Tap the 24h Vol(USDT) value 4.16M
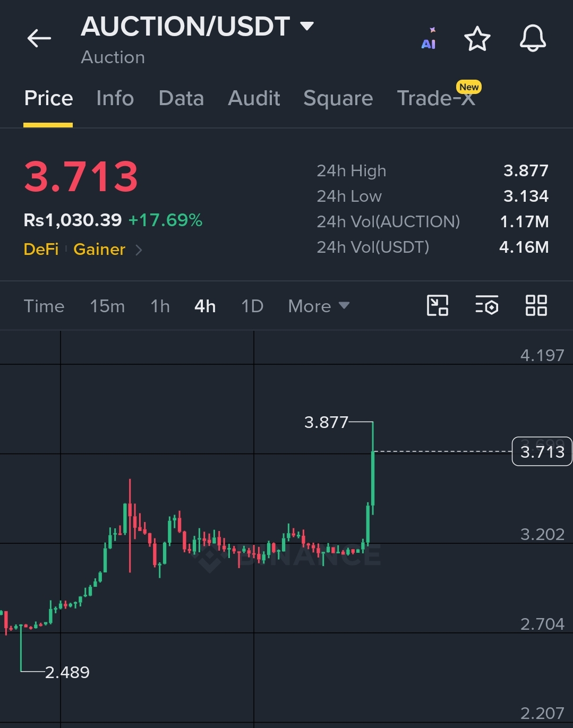 [524, 247]
